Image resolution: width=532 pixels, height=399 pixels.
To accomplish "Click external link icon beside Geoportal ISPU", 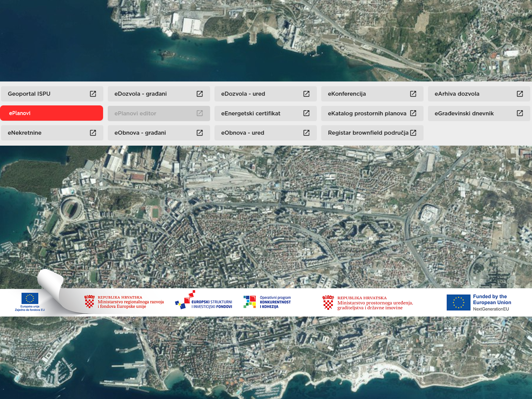I will 93,94.
